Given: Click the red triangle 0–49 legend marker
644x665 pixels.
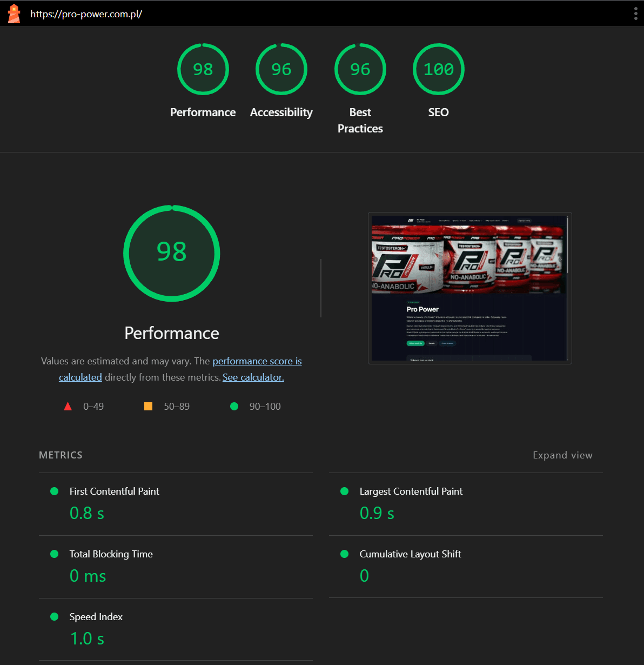Looking at the screenshot, I should (68, 406).
